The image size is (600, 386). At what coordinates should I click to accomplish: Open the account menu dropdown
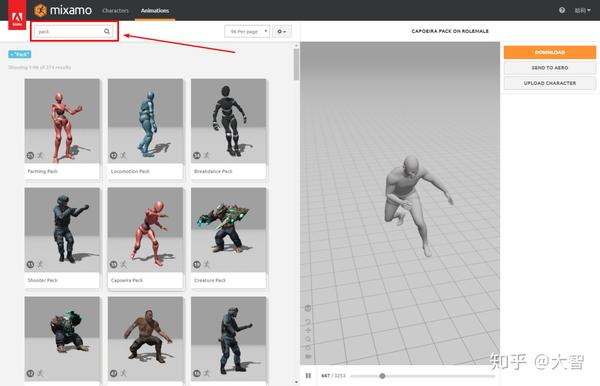pos(582,10)
